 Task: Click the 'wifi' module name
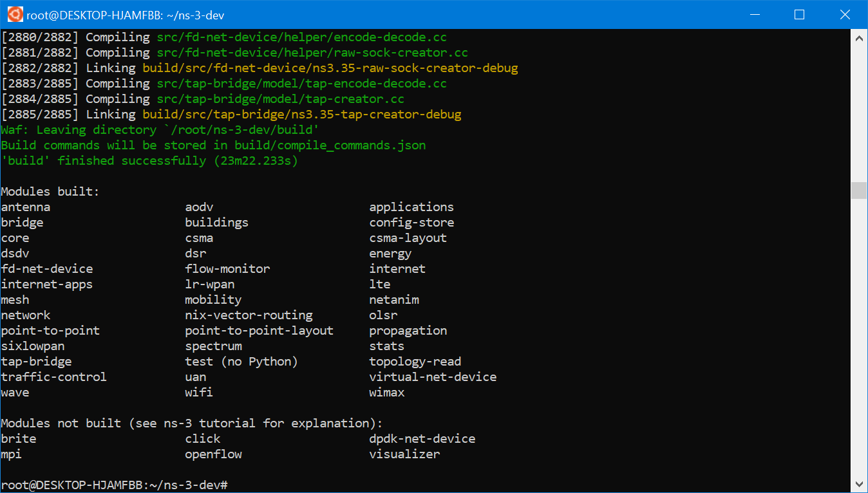pos(199,393)
